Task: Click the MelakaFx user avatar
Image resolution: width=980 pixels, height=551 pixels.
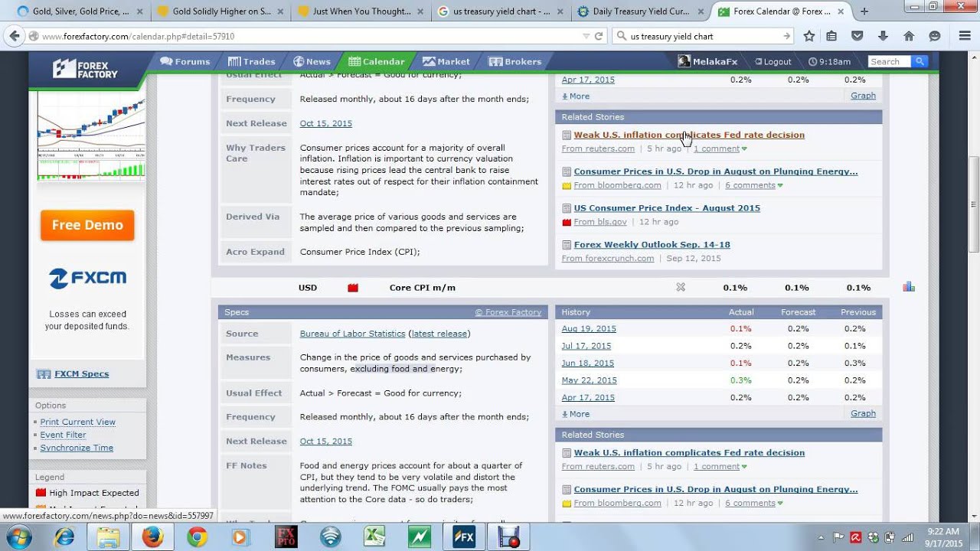Action: coord(684,61)
